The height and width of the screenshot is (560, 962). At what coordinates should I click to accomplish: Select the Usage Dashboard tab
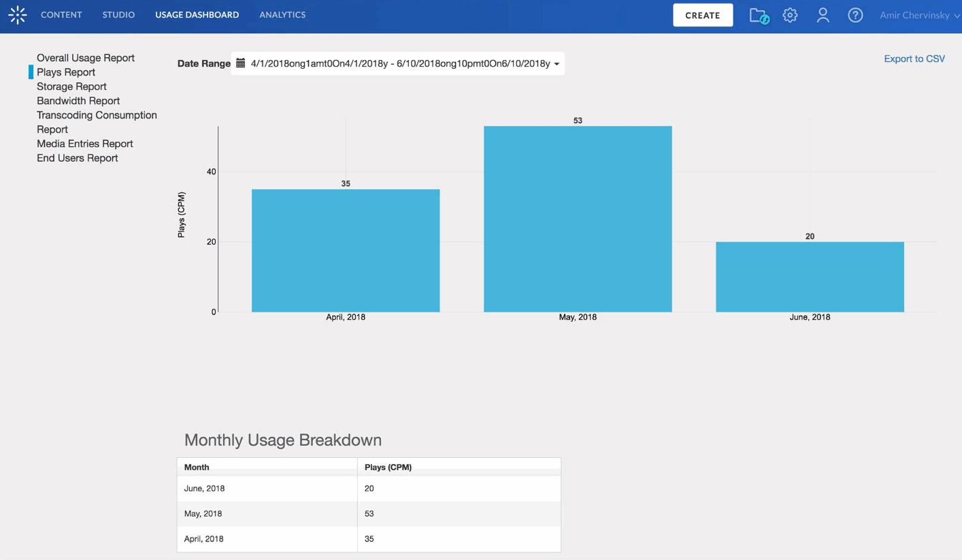[x=197, y=15]
